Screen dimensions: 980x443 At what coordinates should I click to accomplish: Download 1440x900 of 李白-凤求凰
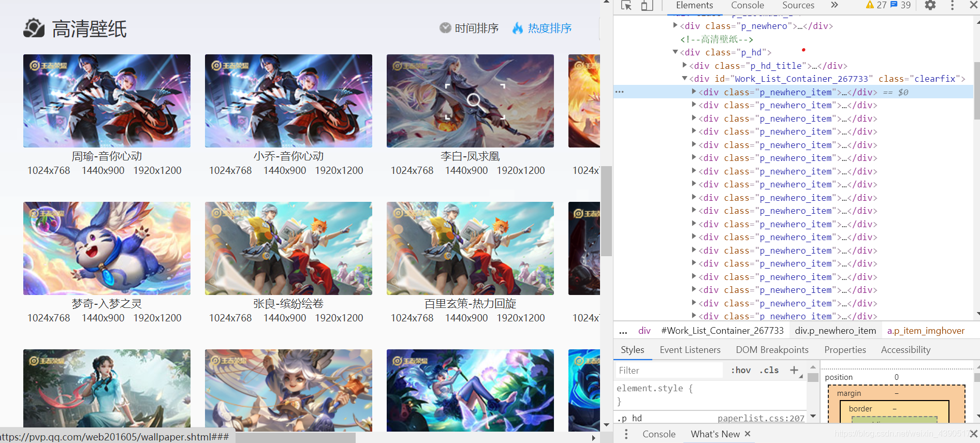pos(466,170)
